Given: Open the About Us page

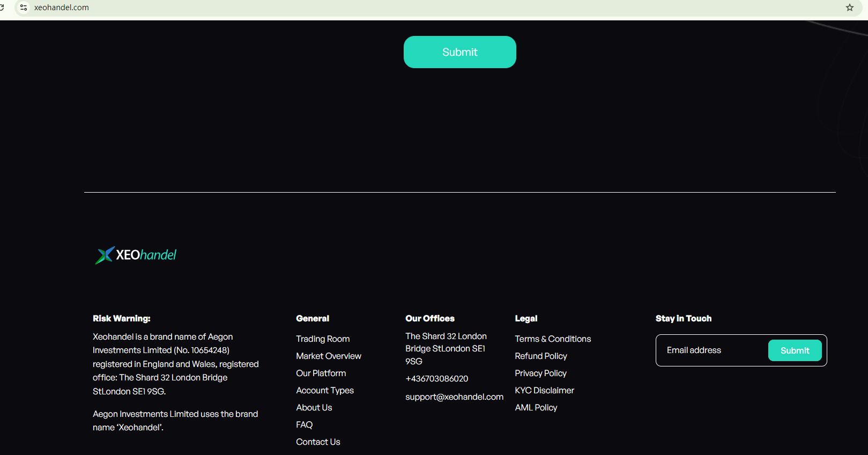Looking at the screenshot, I should [314, 408].
